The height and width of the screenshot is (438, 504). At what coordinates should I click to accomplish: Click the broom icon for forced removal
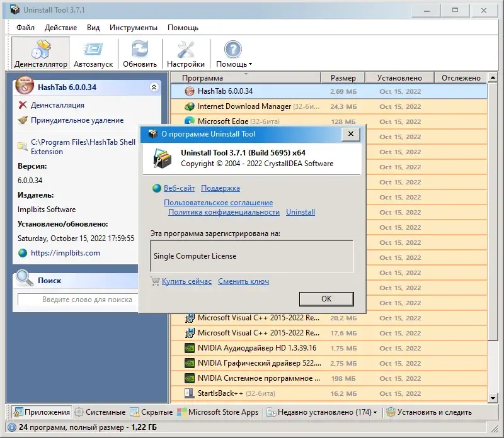click(23, 120)
